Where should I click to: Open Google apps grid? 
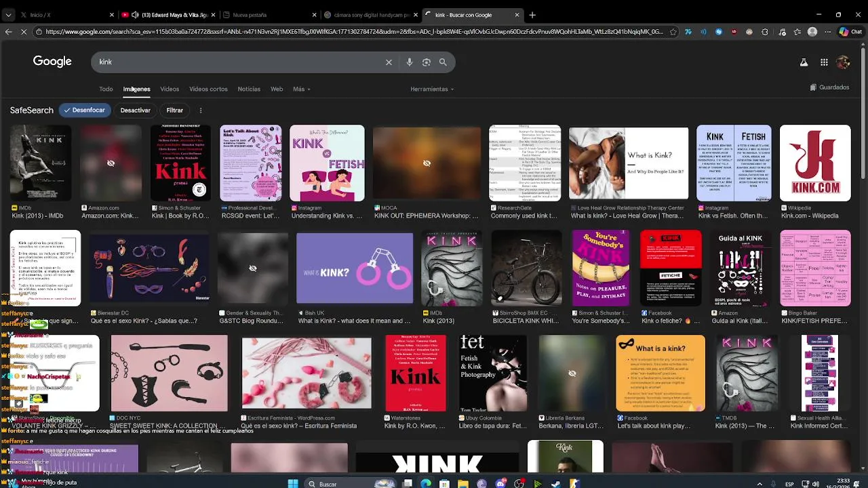coord(824,62)
